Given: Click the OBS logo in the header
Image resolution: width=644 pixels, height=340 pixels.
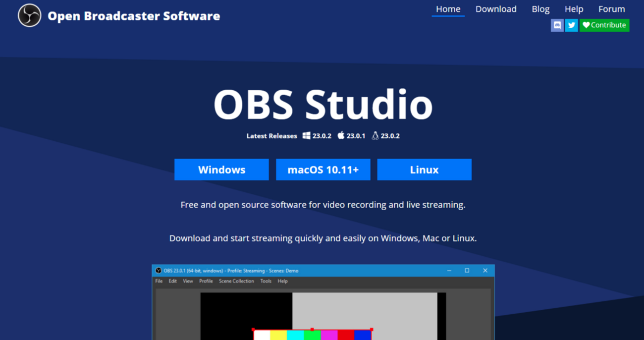Looking at the screenshot, I should click(x=29, y=15).
